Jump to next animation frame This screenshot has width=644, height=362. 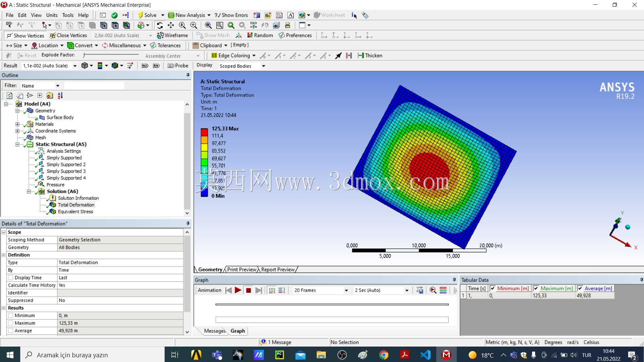click(258, 290)
